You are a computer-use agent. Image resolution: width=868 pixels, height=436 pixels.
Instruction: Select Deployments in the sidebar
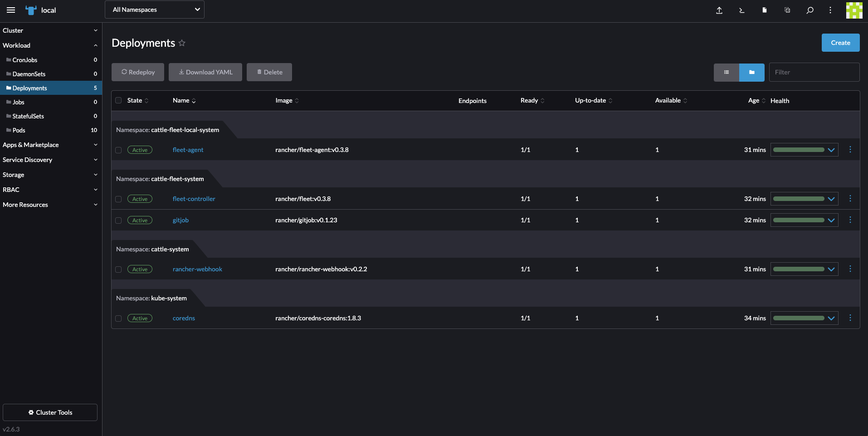(51, 88)
